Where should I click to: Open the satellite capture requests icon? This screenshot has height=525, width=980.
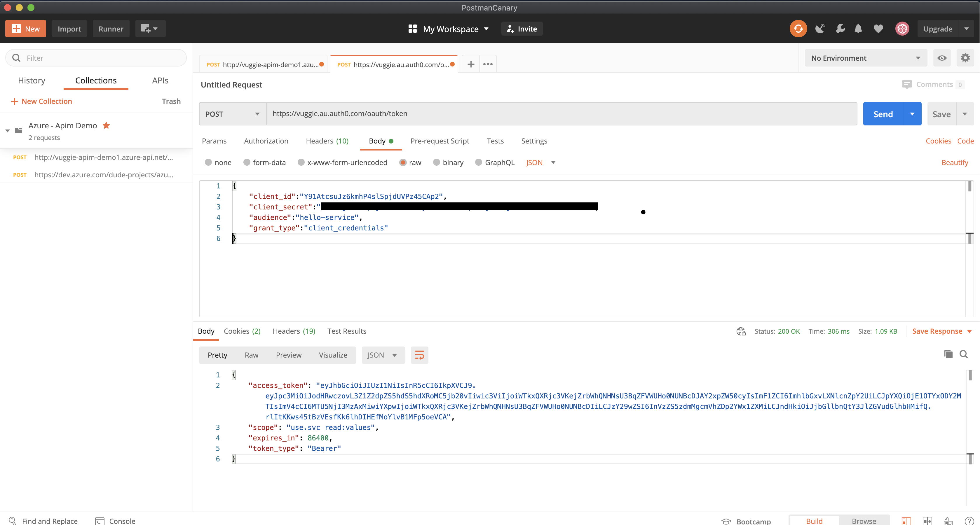coord(819,29)
